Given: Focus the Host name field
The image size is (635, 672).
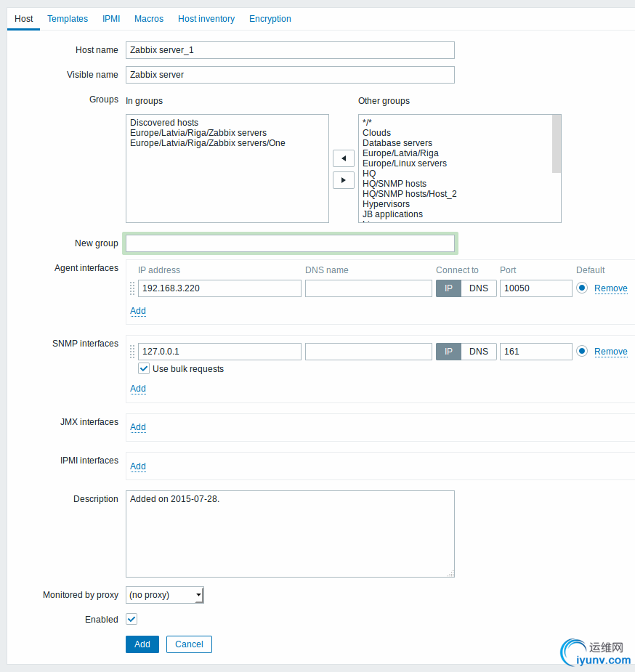Looking at the screenshot, I should point(290,50).
